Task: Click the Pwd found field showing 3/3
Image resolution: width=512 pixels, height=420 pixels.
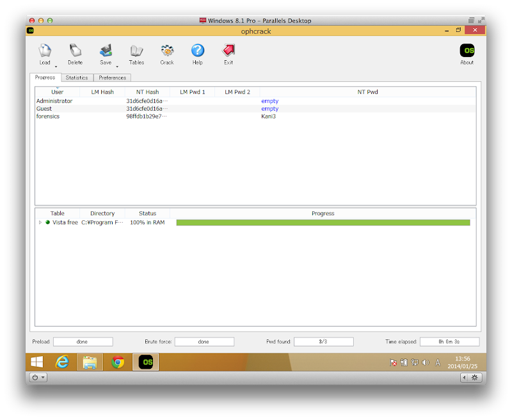Action: (x=324, y=342)
